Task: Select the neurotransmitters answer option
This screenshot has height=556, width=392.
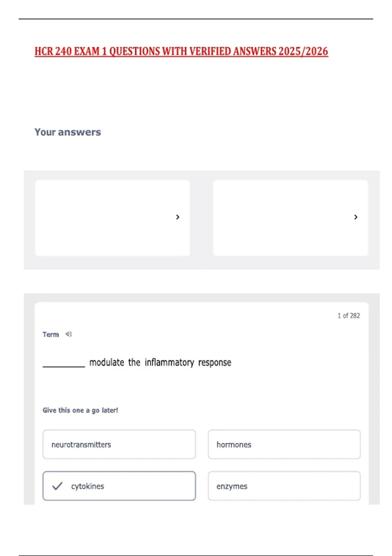Action: 119,444
